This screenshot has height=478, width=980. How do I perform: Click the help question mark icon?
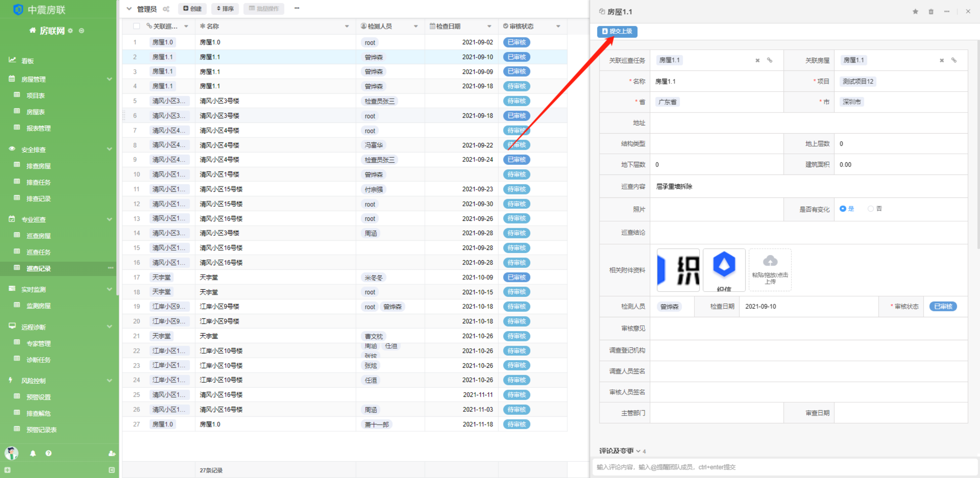(x=48, y=454)
